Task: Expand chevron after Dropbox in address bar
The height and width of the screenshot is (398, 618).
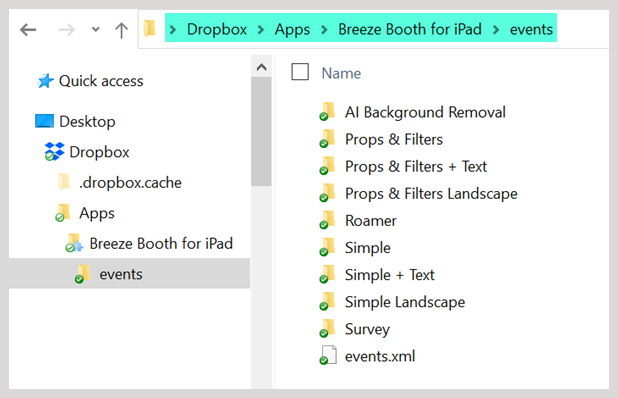Action: [x=261, y=30]
